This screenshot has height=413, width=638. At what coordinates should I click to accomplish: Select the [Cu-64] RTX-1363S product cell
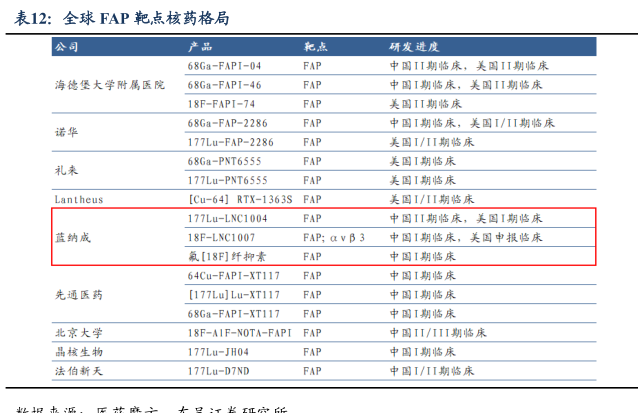tap(240, 200)
